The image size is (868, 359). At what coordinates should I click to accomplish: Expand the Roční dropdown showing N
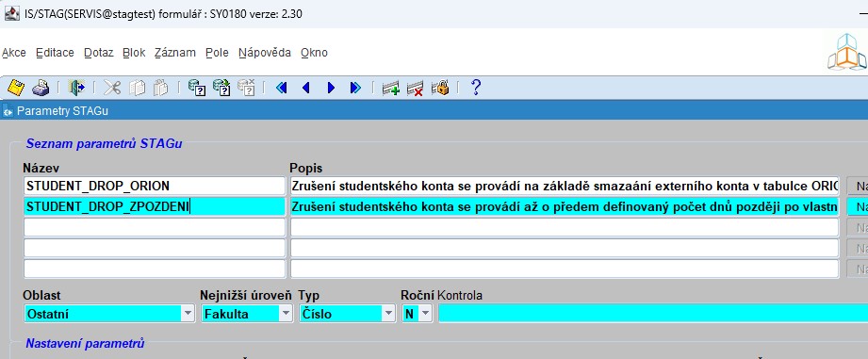425,314
